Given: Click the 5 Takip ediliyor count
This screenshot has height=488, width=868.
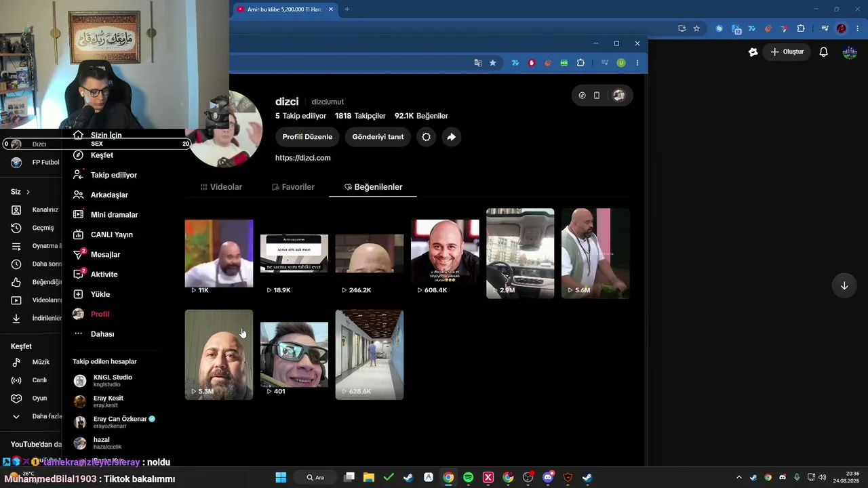Looking at the screenshot, I should 300,116.
